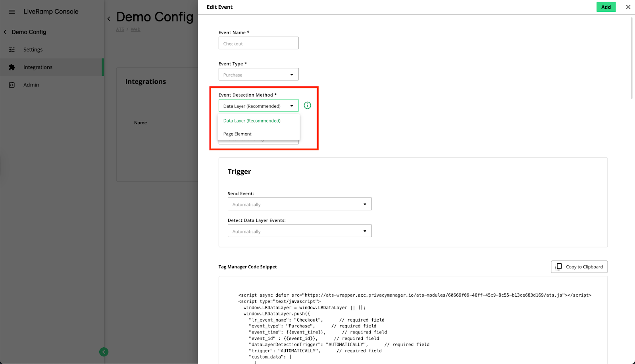Open Detect Data Layer Events dropdown
635x364 pixels.
pos(300,231)
